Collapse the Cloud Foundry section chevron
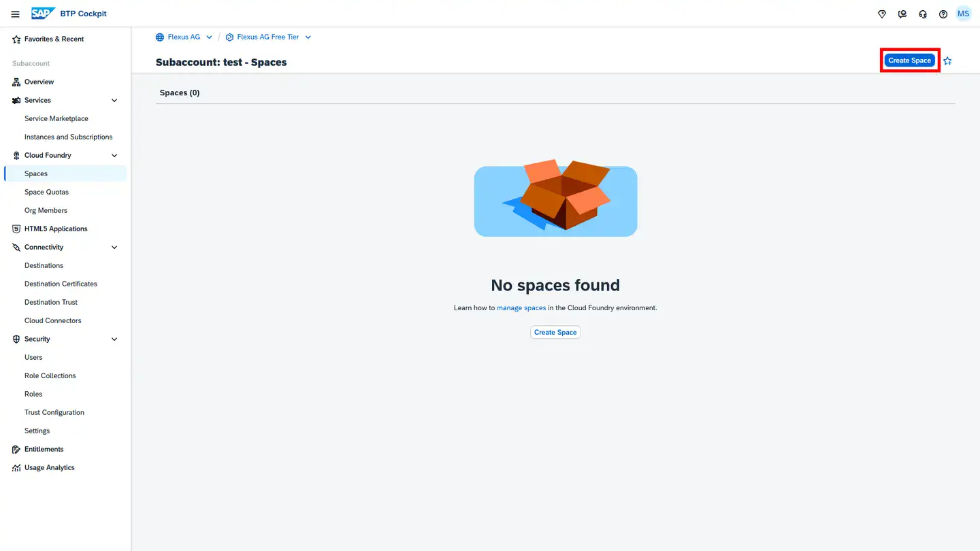This screenshot has height=551, width=980. point(114,155)
